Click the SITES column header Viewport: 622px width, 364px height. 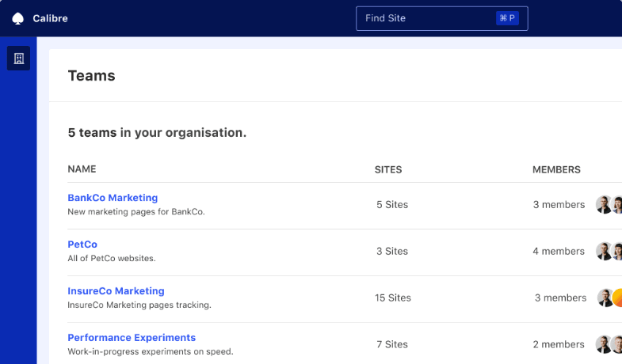click(x=388, y=169)
